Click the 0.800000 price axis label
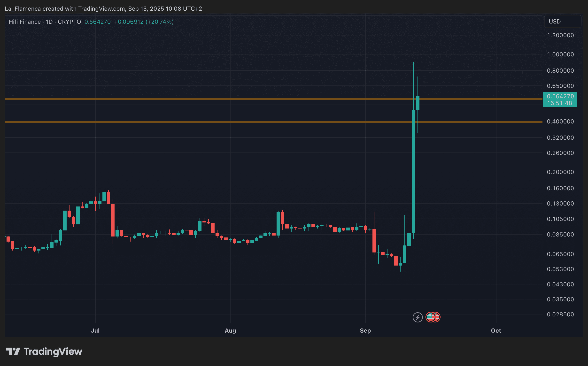The width and height of the screenshot is (588, 366). 560,71
